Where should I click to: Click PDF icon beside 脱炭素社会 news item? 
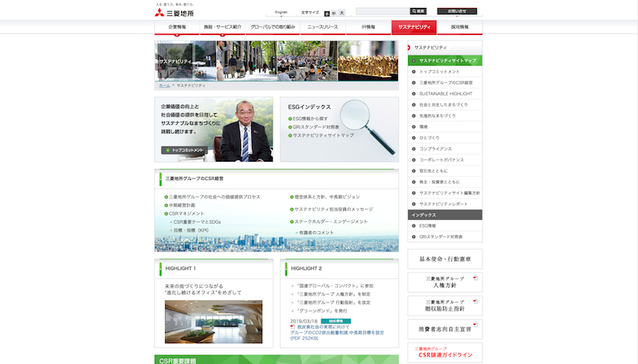293,327
